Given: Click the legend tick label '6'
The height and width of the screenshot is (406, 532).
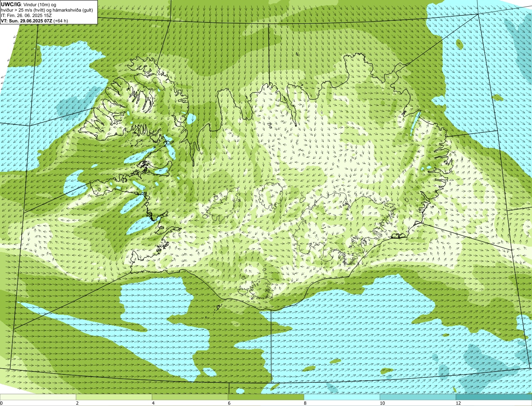Looking at the screenshot, I should coord(229,403).
